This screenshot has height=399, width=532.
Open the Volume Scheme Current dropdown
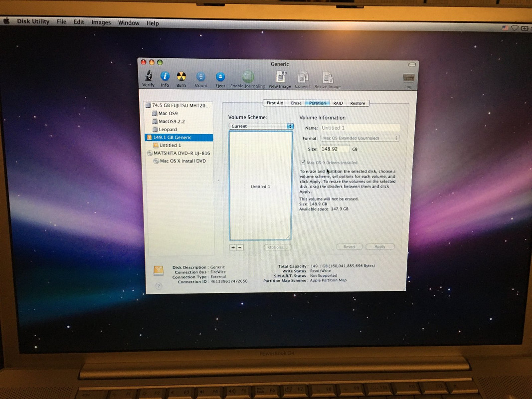point(261,126)
